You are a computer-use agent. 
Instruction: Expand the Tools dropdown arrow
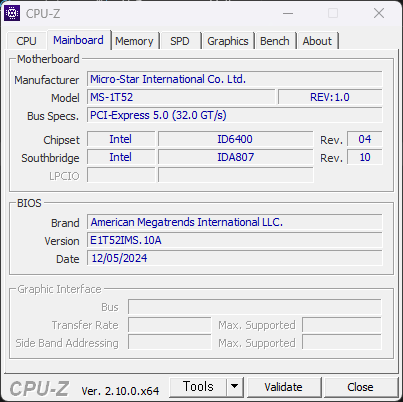235,387
